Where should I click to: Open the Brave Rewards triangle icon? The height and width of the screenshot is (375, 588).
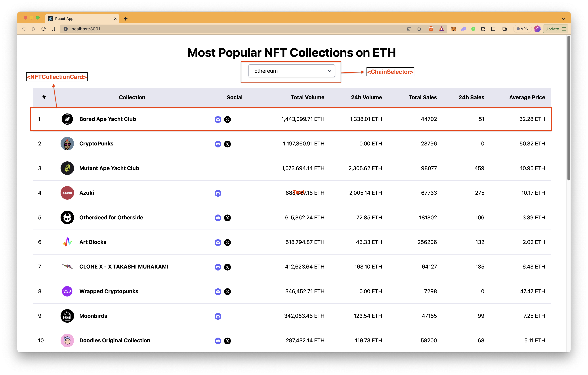(x=441, y=29)
